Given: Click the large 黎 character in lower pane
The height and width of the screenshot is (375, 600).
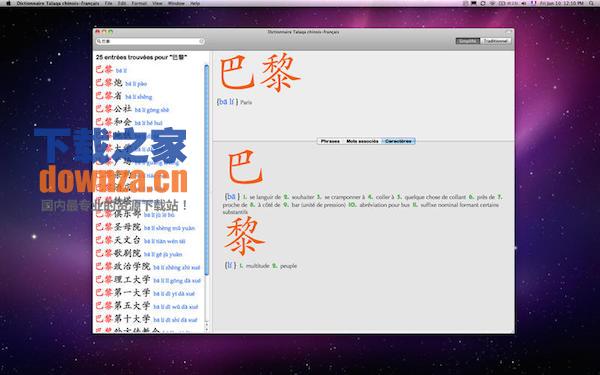Looking at the screenshot, I should pos(244,236).
